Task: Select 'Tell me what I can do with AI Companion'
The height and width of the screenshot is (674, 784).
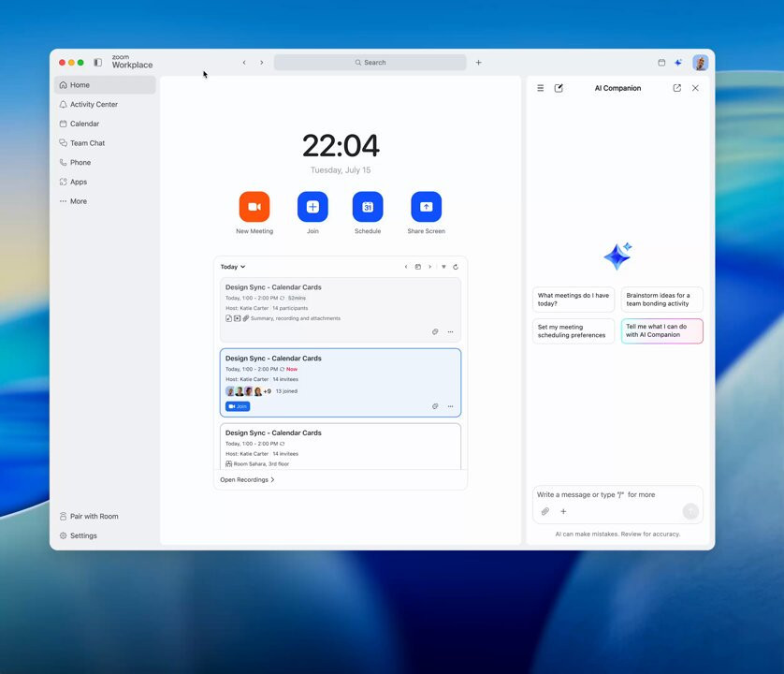Action: (x=661, y=330)
